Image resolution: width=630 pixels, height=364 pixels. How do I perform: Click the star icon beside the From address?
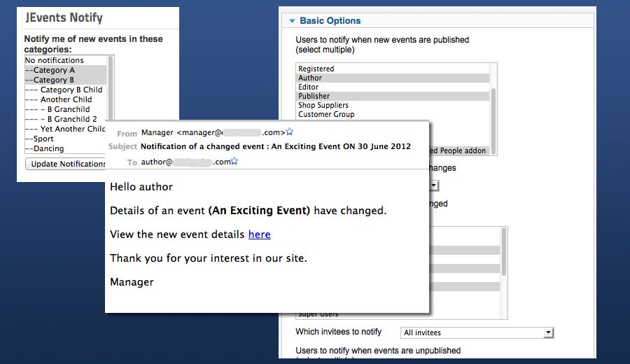tap(289, 132)
